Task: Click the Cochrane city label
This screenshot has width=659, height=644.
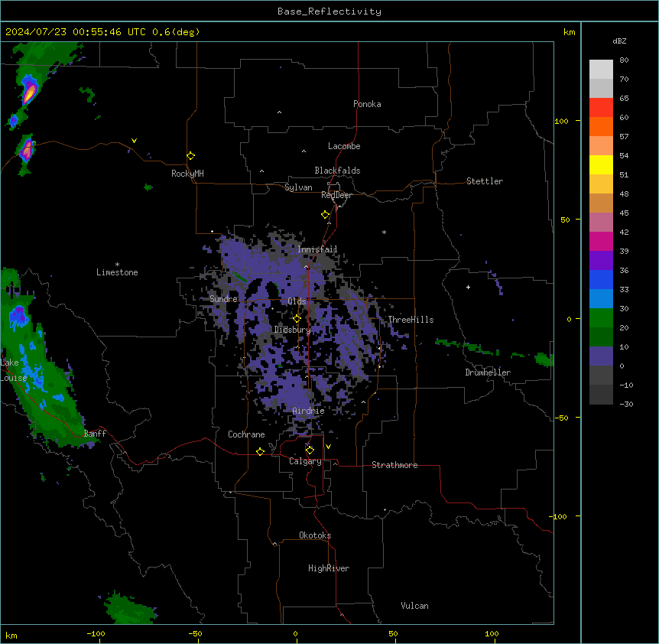Action: tap(246, 434)
